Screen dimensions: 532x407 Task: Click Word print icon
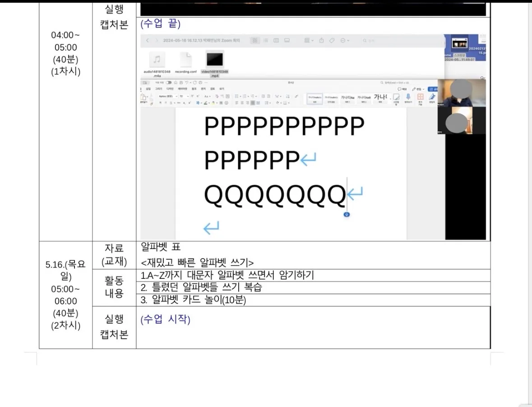[x=200, y=83]
